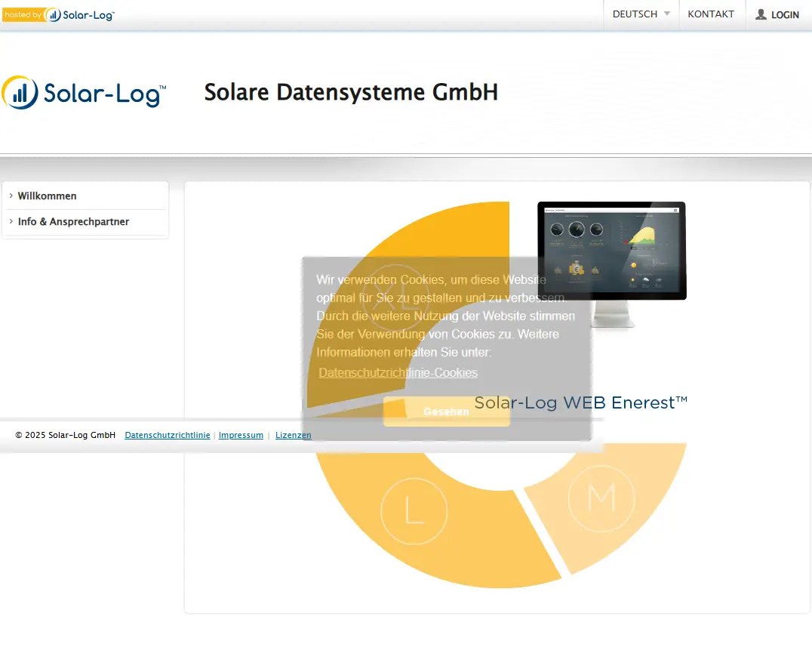Viewport: 812px width, 663px height.
Task: Click the L circle icon in the chart
Action: (x=414, y=511)
